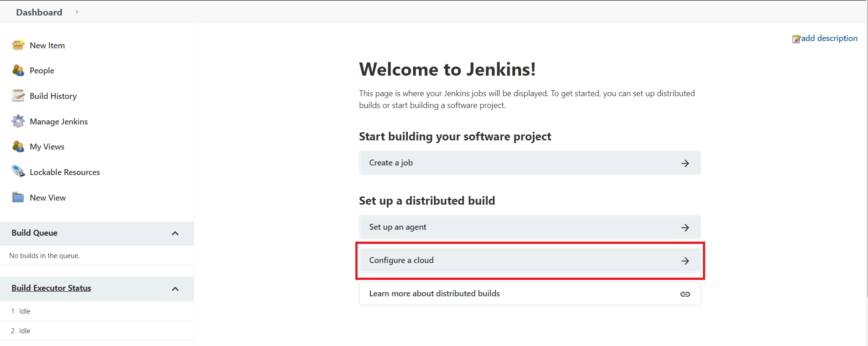Image resolution: width=868 pixels, height=346 pixels.
Task: Click the link icon on Learn more row
Action: coord(685,294)
